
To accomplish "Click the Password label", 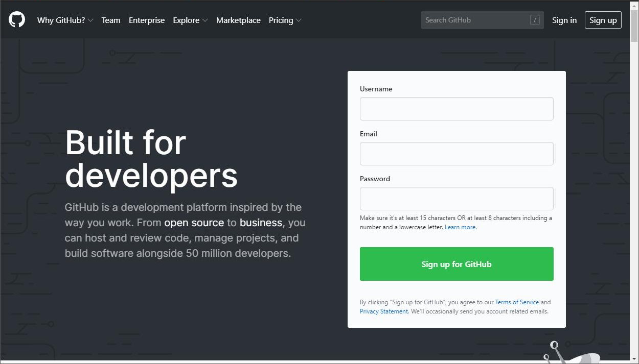I will tap(375, 179).
